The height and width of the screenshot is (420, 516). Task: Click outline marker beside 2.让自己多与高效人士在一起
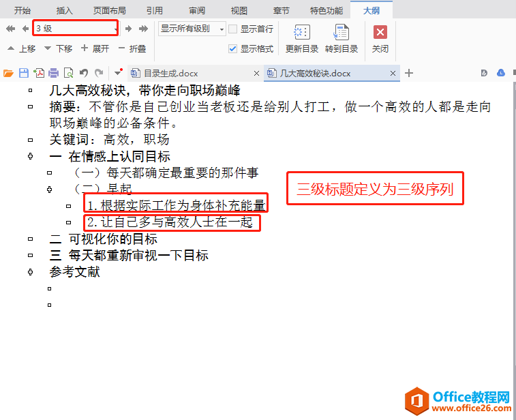coord(68,222)
